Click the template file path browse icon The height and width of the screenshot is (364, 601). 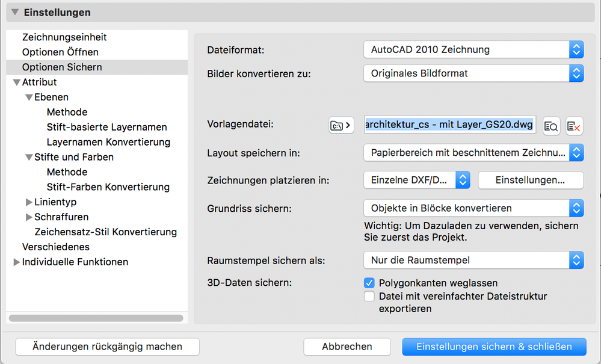pyautogui.click(x=341, y=126)
